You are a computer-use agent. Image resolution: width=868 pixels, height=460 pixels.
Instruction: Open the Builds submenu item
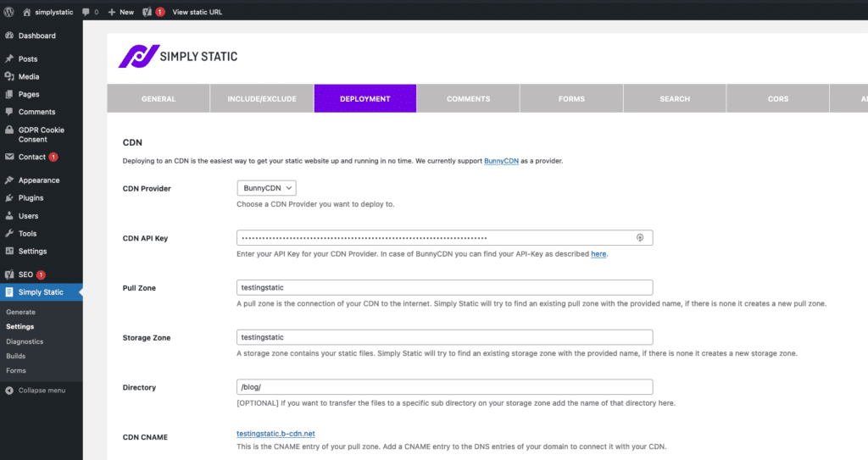coord(15,356)
